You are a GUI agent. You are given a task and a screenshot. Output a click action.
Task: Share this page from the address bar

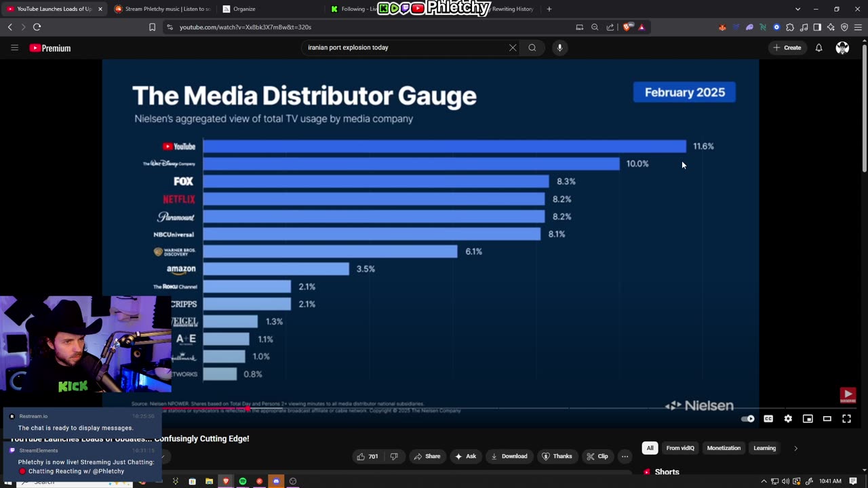(610, 27)
